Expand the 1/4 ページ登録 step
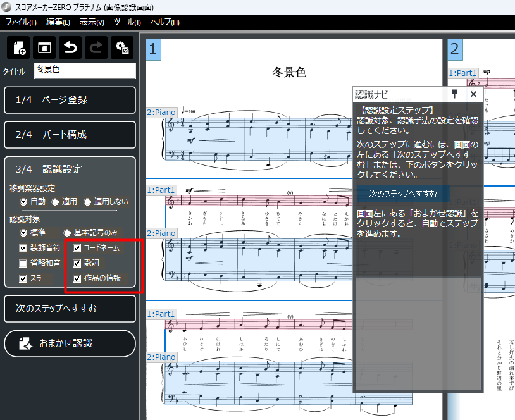This screenshot has width=515, height=420. coord(70,100)
